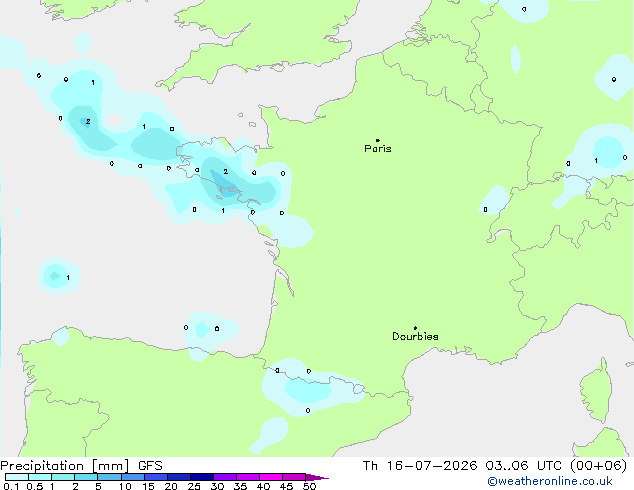Click the '25' legend scale label
Screen dimensions: 634x490
coord(194,486)
